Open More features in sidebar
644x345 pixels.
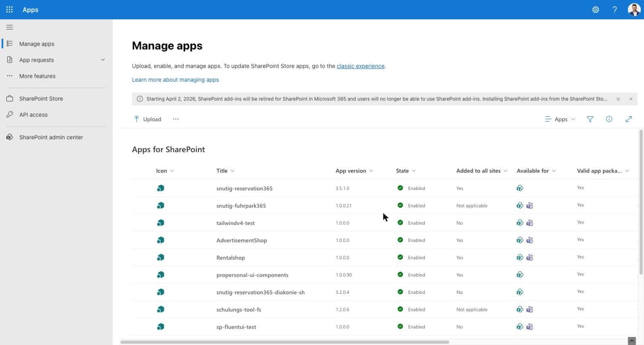click(37, 76)
